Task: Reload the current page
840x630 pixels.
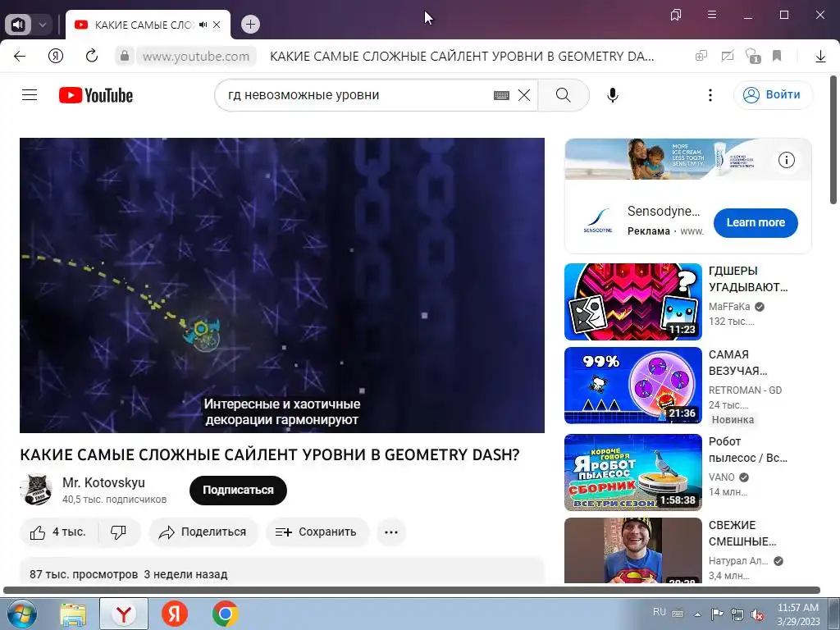Action: (92, 56)
